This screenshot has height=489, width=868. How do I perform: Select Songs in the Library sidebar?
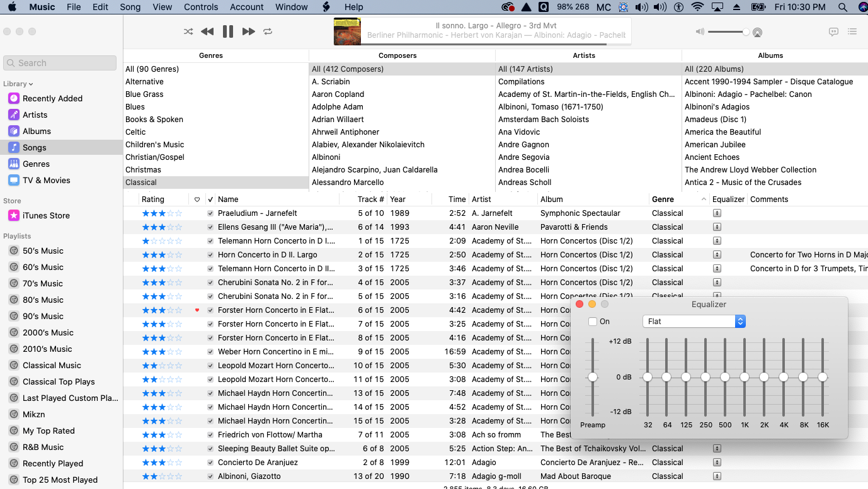tap(60, 147)
